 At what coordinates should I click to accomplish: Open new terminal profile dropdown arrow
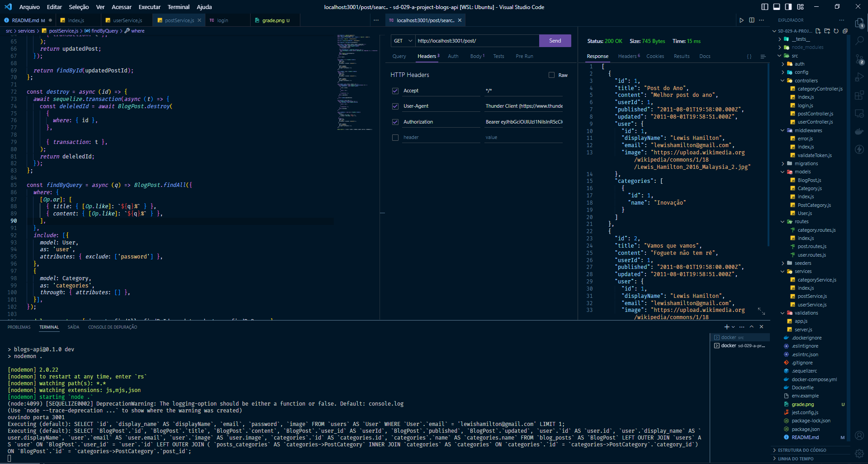click(734, 327)
